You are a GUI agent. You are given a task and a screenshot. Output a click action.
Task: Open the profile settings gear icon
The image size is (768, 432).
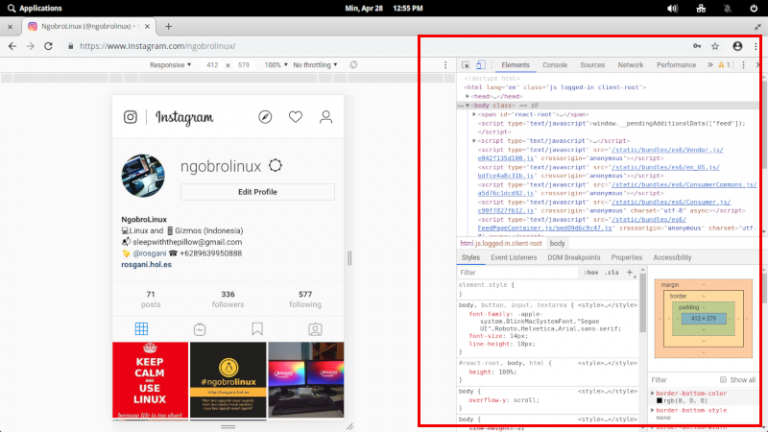point(275,166)
